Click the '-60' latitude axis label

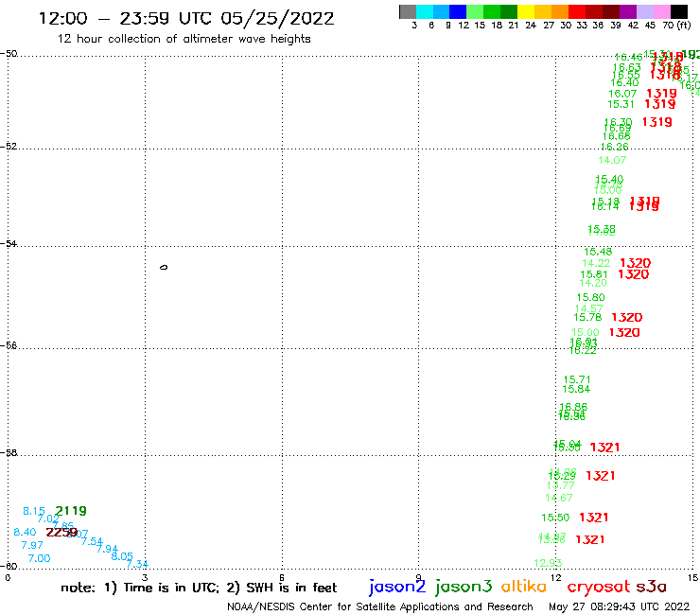tap(9, 566)
